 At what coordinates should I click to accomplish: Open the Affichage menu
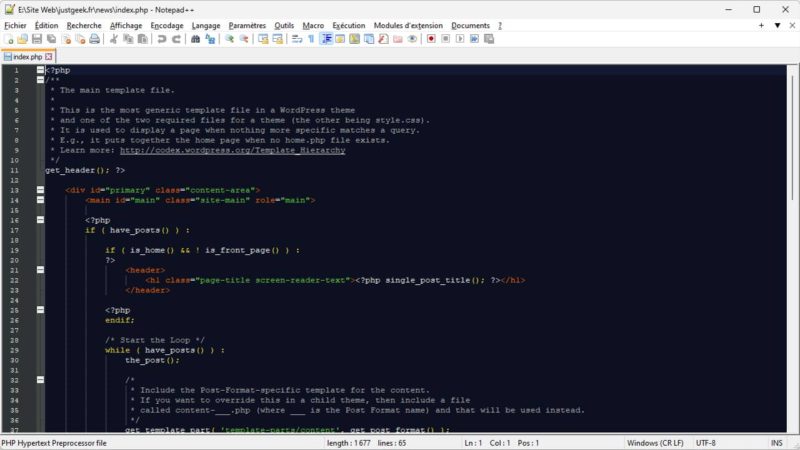pyautogui.click(x=126, y=26)
